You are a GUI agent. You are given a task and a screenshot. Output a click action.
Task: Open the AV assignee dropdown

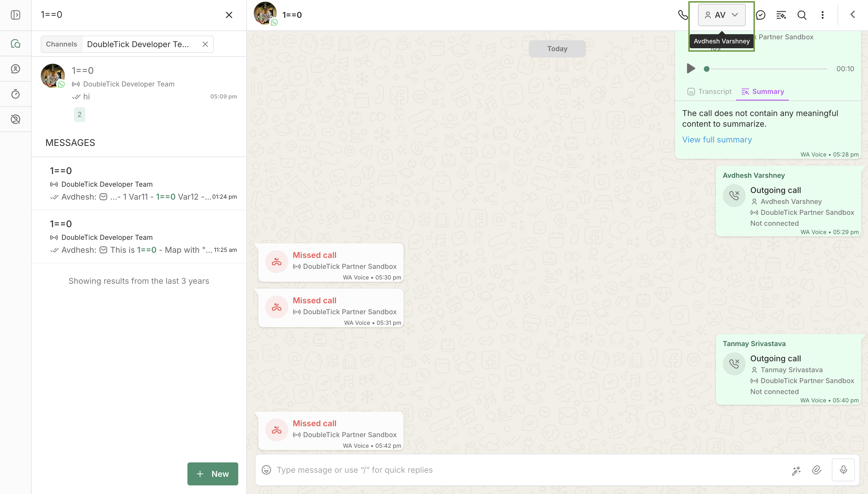coord(722,15)
